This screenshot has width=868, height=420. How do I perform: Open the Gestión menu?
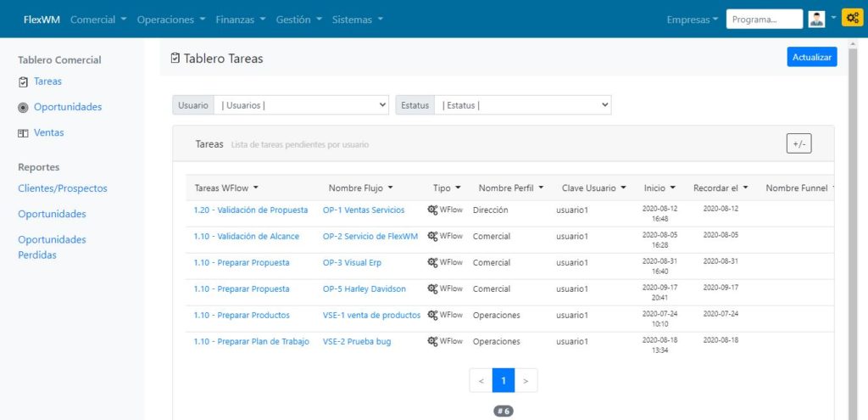tap(299, 20)
